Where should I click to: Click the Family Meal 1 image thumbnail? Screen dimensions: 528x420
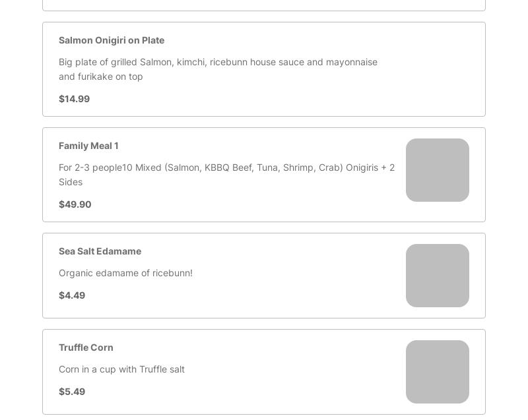pyautogui.click(x=437, y=170)
